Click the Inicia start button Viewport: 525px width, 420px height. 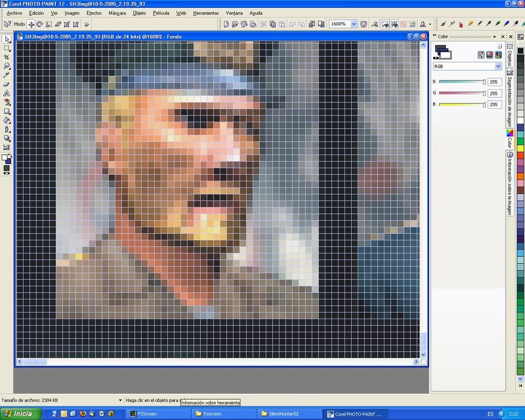coord(21,414)
